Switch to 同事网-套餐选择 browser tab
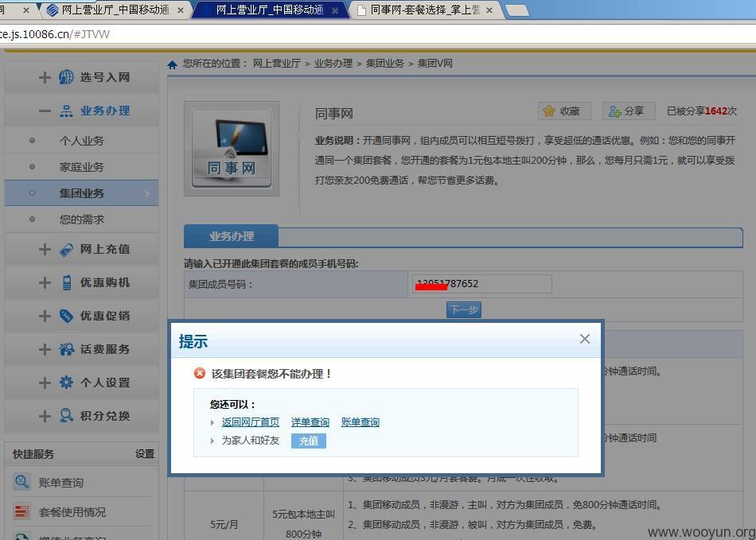756x540 pixels. pyautogui.click(x=425, y=10)
